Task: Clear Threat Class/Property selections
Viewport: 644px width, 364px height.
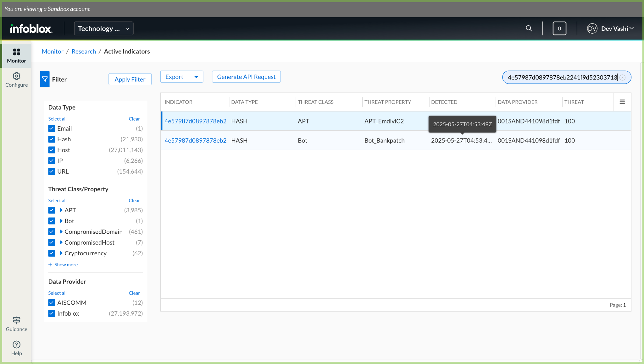Action: point(134,200)
